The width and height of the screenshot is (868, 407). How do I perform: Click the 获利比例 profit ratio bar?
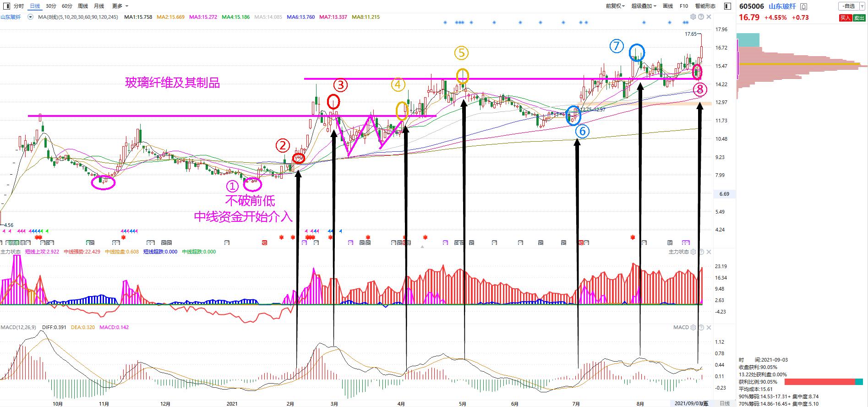(x=824, y=382)
